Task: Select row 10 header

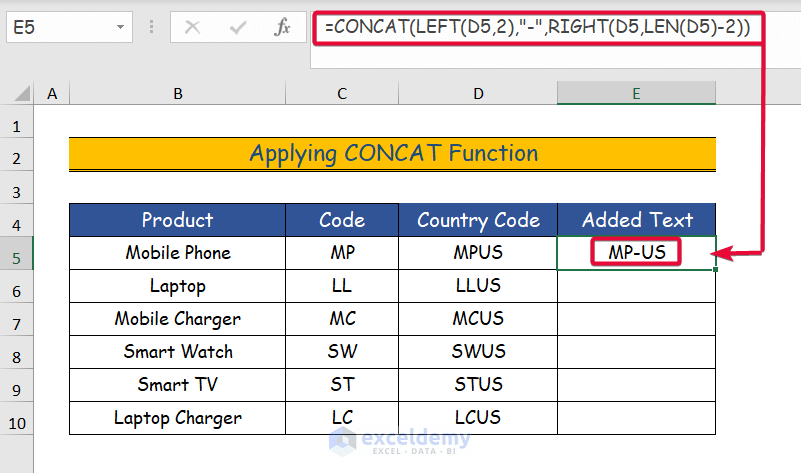Action: tap(16, 418)
